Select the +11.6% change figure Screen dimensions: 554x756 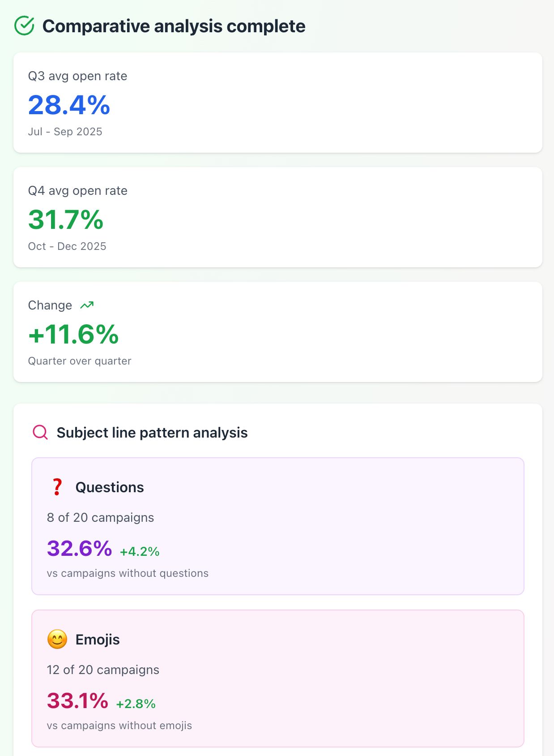pyautogui.click(x=73, y=335)
